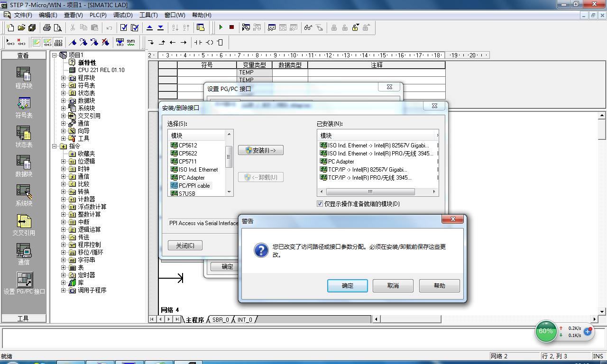
Task: Expand the 浮点数计算 folder
Action: [64, 207]
